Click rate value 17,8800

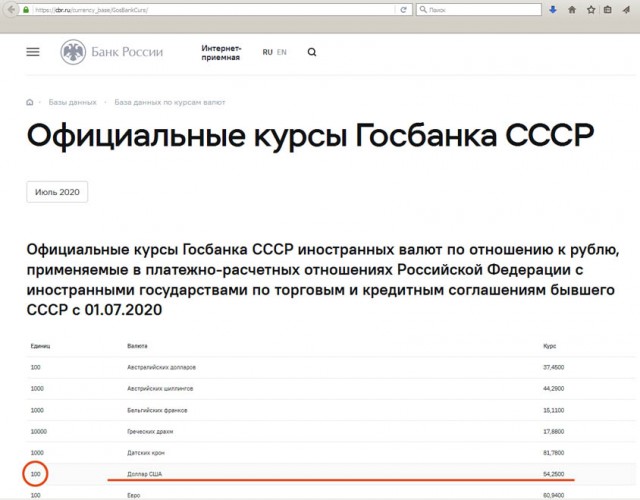(x=553, y=431)
